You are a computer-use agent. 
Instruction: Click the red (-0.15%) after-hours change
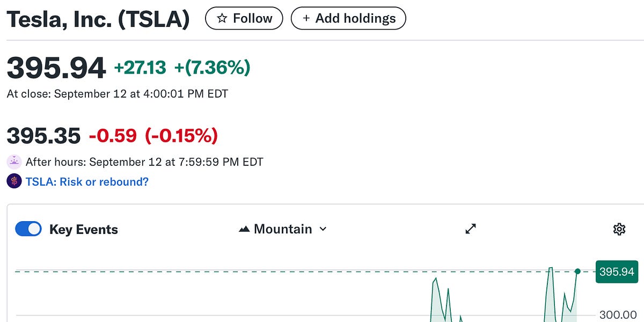point(181,136)
